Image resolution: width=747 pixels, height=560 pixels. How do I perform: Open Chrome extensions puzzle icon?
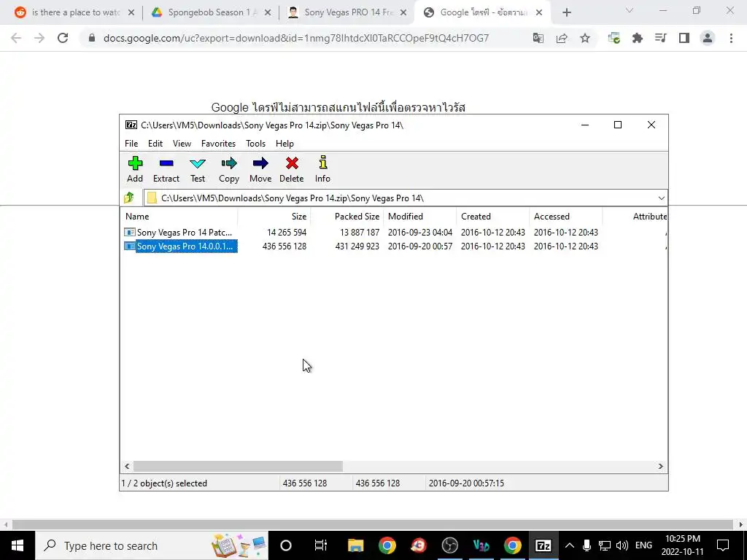(638, 38)
